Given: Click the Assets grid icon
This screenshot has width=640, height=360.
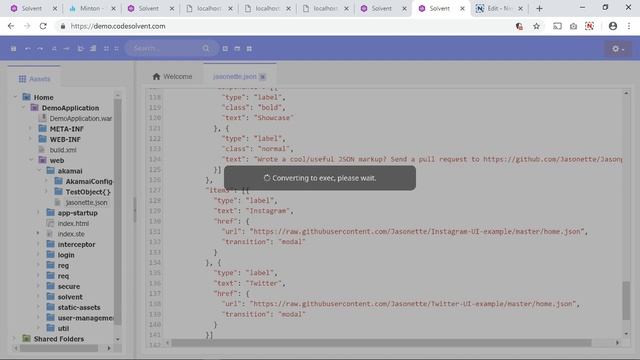Looking at the screenshot, I should click(x=22, y=79).
